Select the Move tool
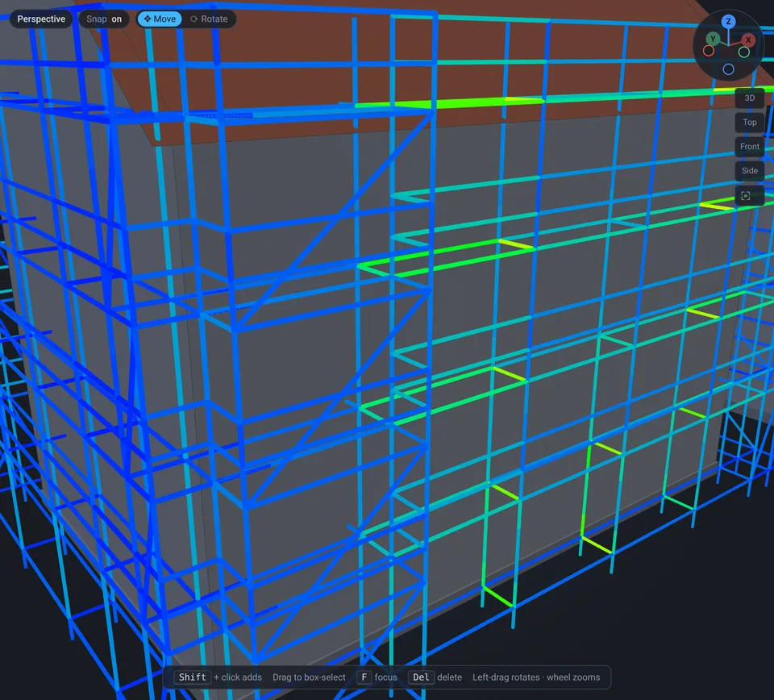The height and width of the screenshot is (700, 774). (160, 19)
